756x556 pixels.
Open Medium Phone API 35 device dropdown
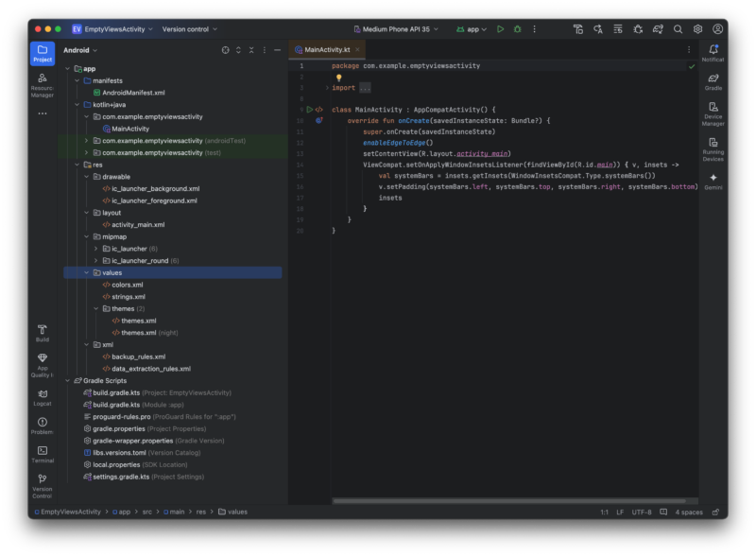pos(397,29)
